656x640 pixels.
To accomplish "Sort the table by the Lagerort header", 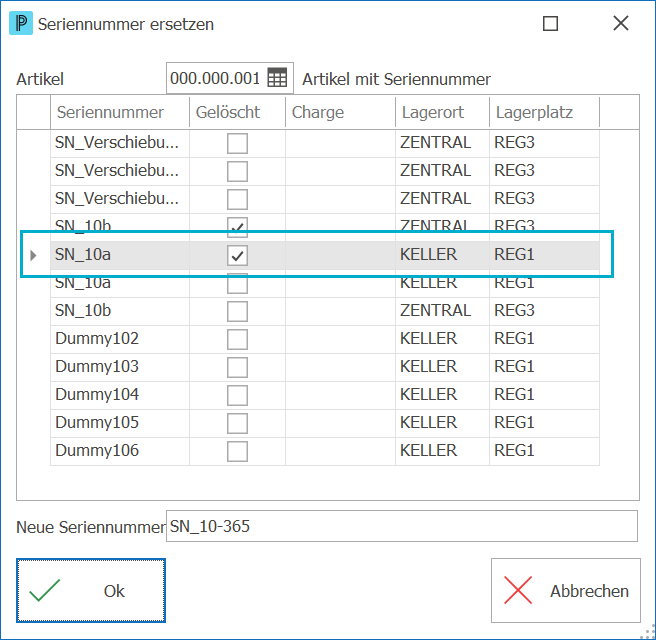I will click(442, 112).
